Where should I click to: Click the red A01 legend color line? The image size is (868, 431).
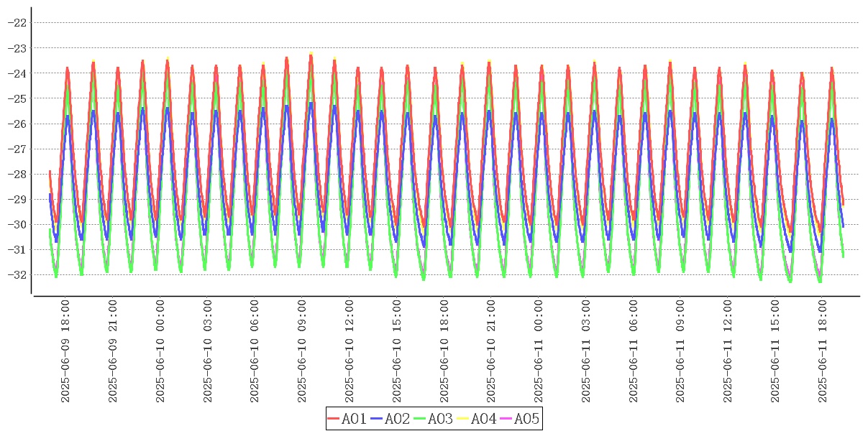point(334,419)
